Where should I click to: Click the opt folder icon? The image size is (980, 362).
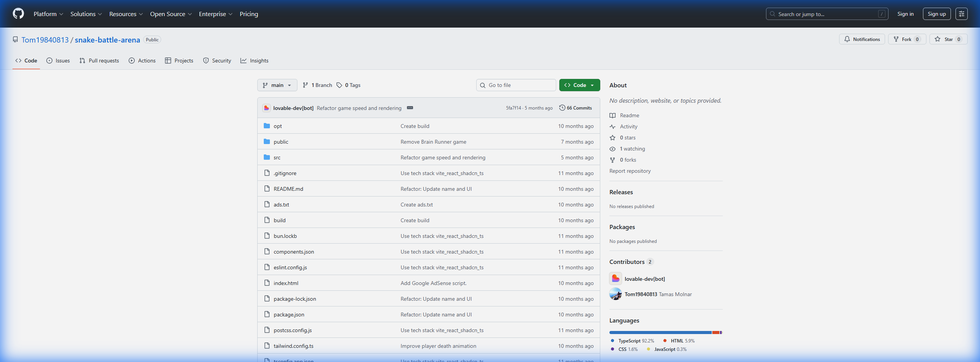(267, 126)
